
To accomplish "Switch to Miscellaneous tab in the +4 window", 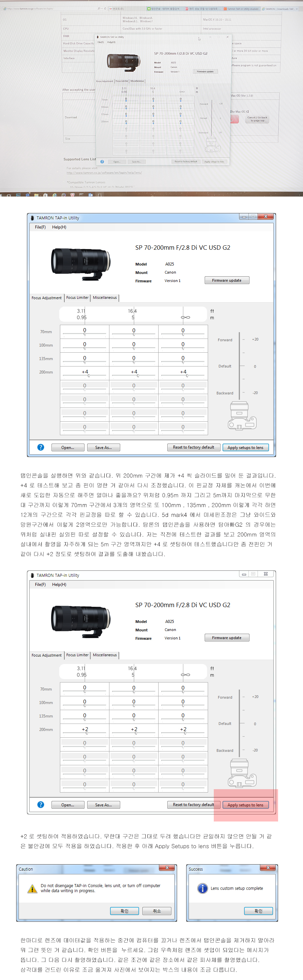I will [105, 297].
